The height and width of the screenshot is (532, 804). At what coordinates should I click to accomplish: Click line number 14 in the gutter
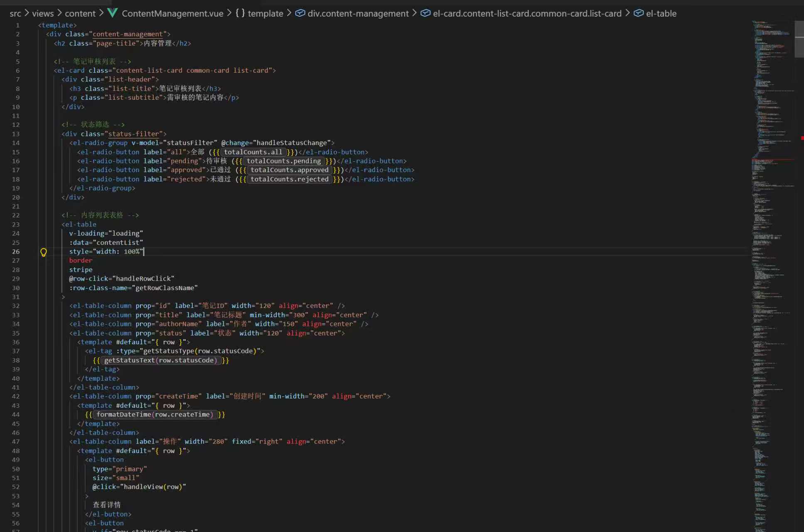16,143
